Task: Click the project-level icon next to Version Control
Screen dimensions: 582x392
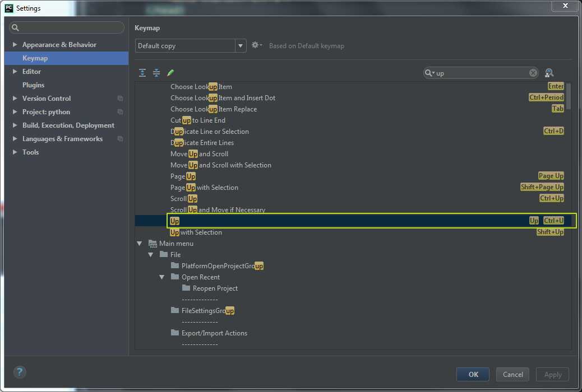Action: 120,98
